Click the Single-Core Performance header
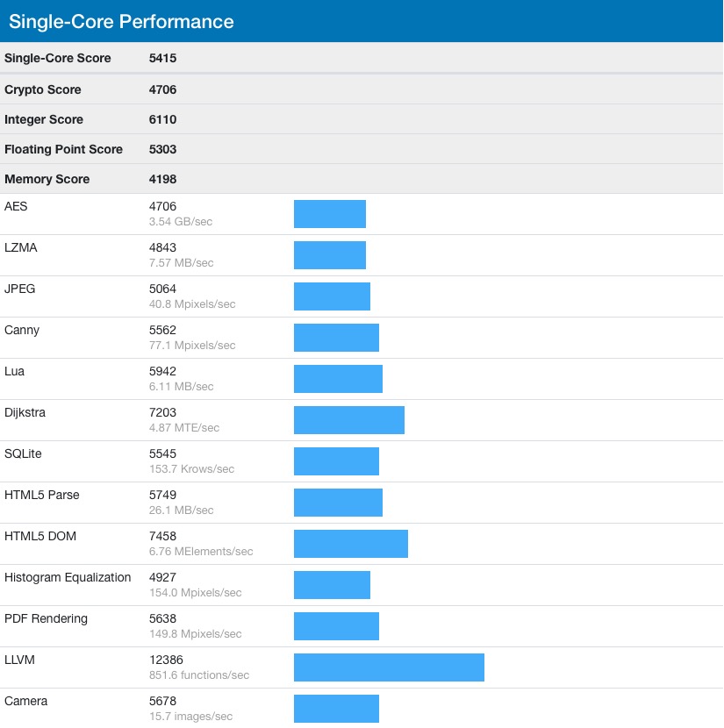Image resolution: width=724 pixels, height=728 pixels. tap(121, 21)
